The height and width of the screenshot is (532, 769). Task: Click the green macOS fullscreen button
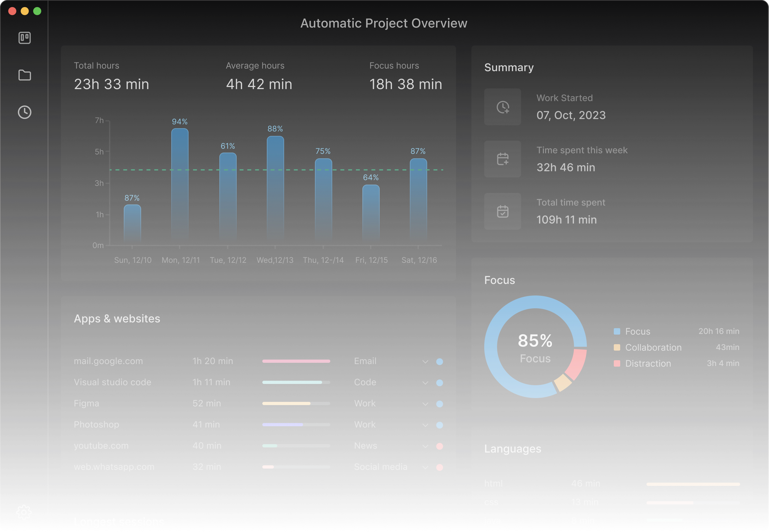pyautogui.click(x=37, y=11)
